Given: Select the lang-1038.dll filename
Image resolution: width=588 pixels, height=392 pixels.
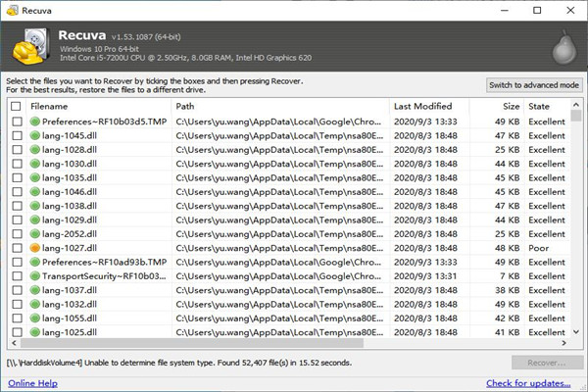Looking at the screenshot, I should point(70,206).
